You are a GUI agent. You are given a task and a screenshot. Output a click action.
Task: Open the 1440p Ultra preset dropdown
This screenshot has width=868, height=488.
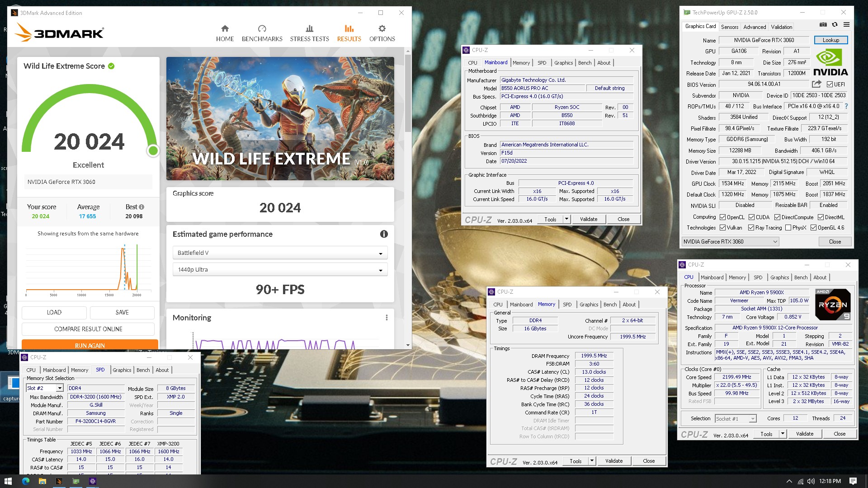(x=280, y=270)
